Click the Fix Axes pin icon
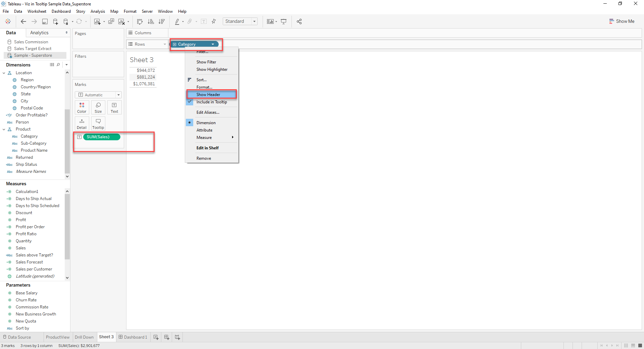The image size is (644, 349). [214, 21]
